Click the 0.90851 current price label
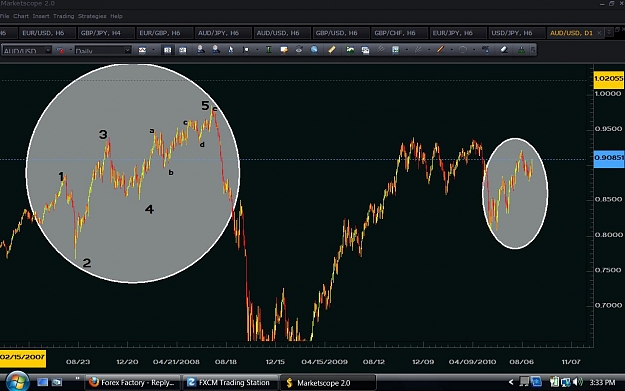The height and width of the screenshot is (391, 625). tap(609, 158)
